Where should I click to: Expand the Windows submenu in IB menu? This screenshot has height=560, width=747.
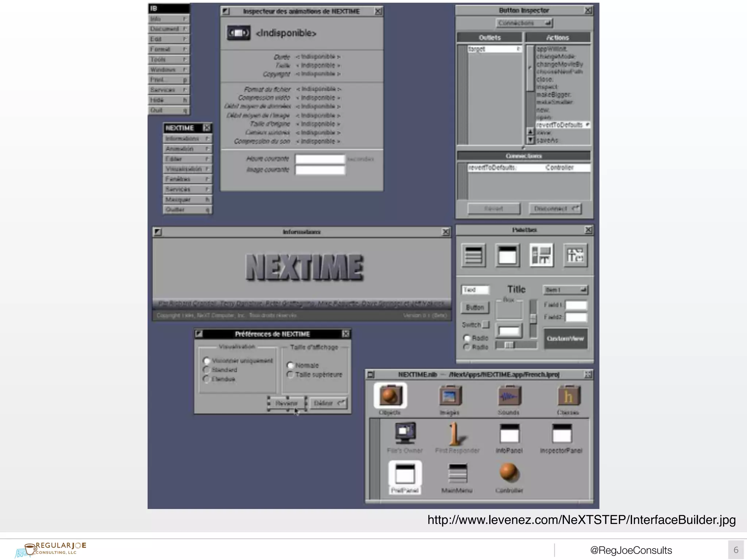pos(169,70)
